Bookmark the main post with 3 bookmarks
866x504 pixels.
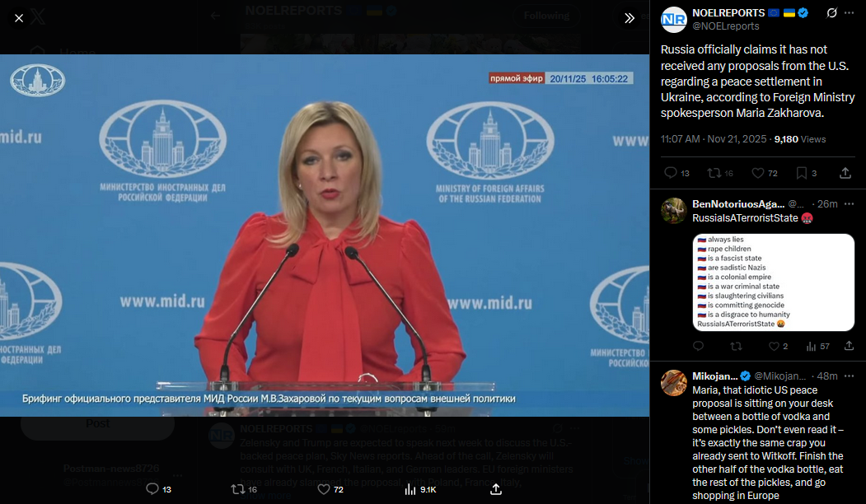pyautogui.click(x=807, y=173)
